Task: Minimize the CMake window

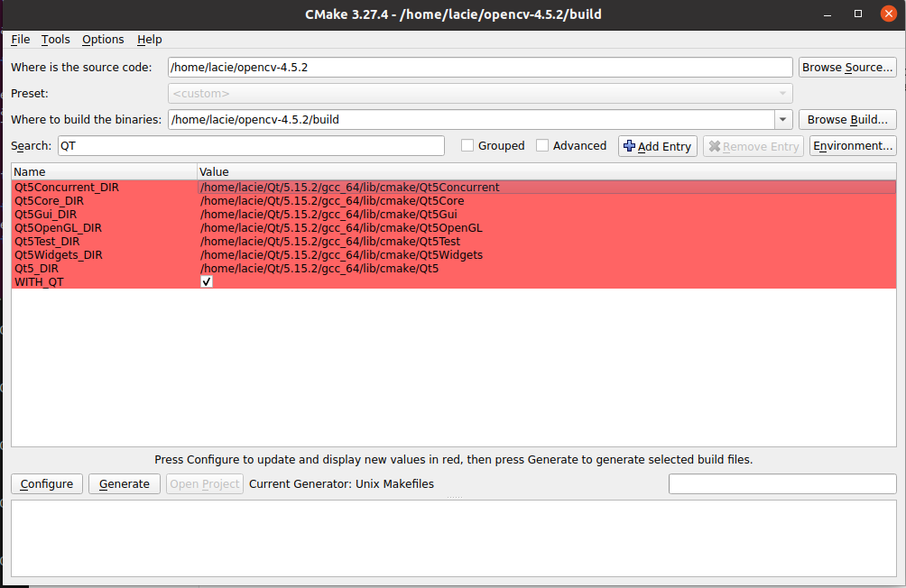Action: coord(827,14)
